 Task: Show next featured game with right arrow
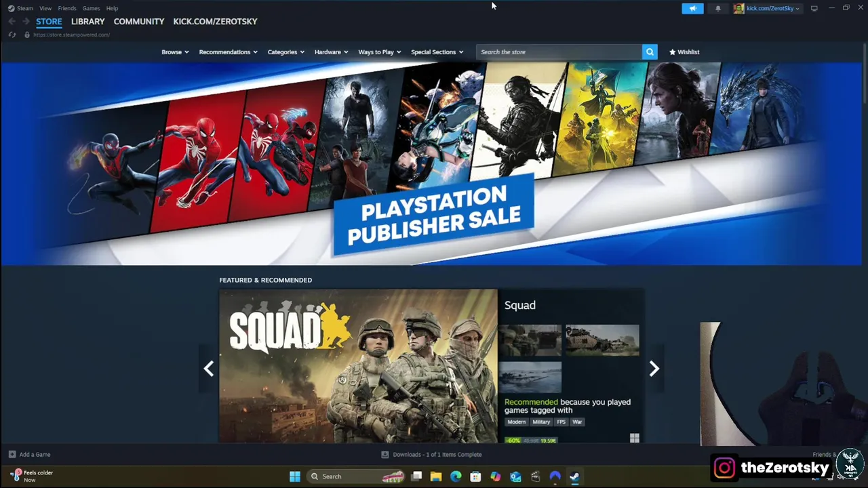[x=654, y=368]
